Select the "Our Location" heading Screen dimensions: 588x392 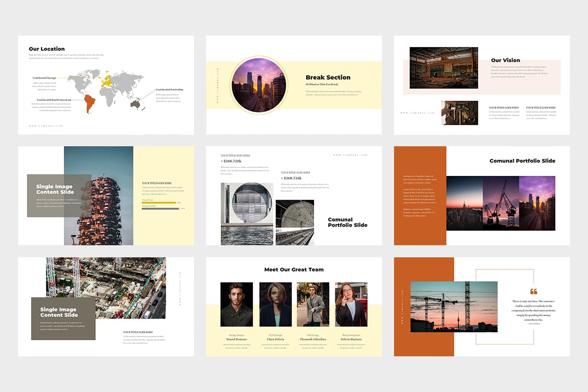pyautogui.click(x=47, y=49)
